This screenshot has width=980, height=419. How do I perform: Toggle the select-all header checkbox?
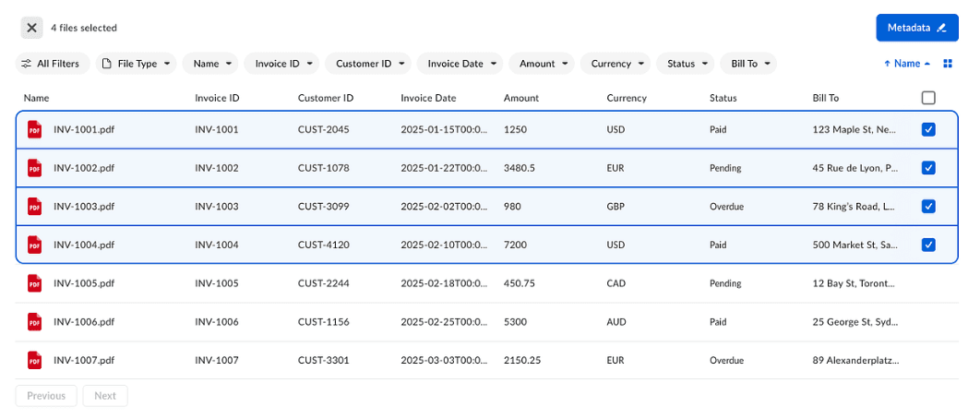[928, 98]
